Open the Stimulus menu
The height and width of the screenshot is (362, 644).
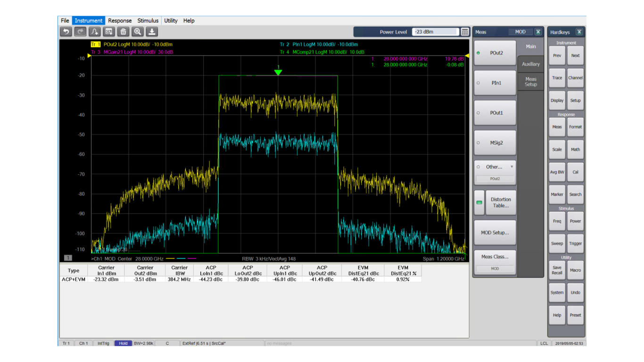(x=148, y=21)
